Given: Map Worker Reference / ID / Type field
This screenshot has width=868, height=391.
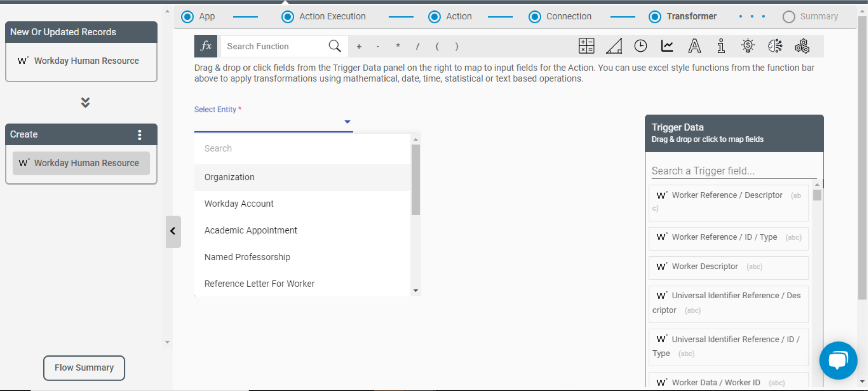Looking at the screenshot, I should (x=728, y=238).
